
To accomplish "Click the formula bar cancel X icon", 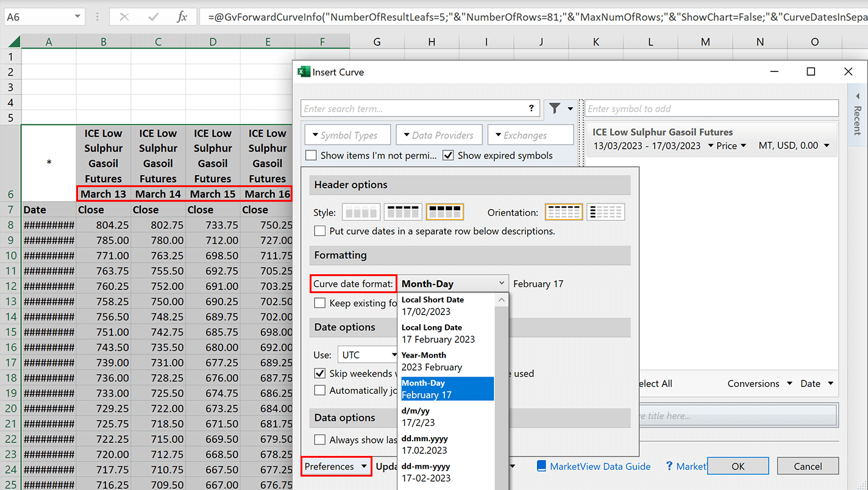I will [124, 17].
